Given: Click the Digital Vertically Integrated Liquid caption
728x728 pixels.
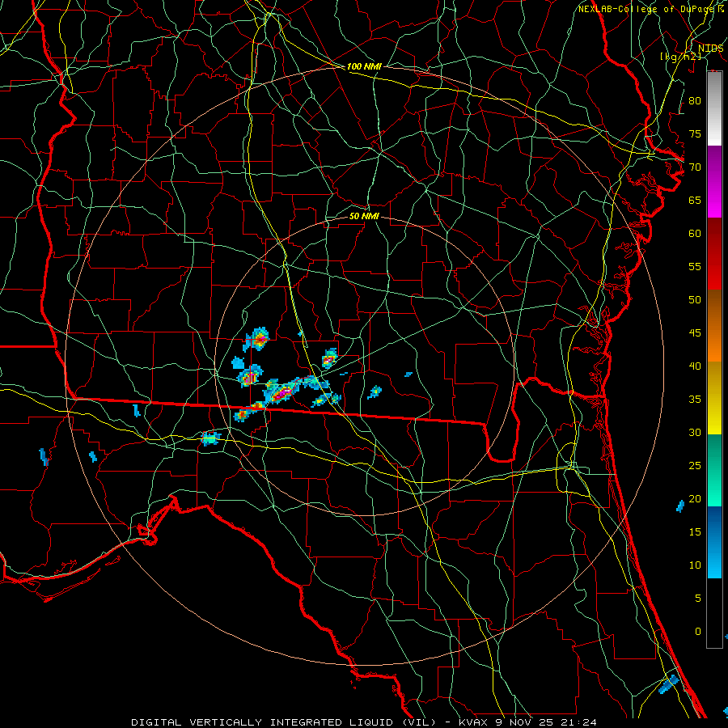Looking at the screenshot, I should click(363, 722).
